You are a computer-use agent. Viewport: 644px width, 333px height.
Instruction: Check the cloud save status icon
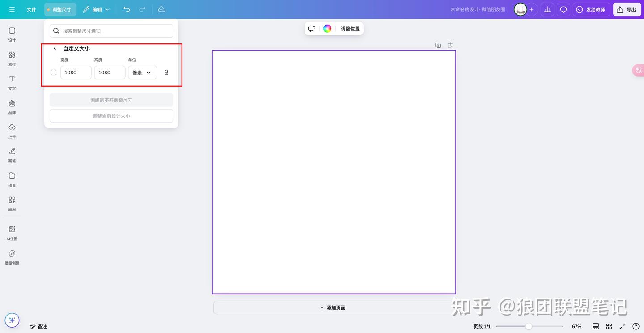click(x=162, y=9)
